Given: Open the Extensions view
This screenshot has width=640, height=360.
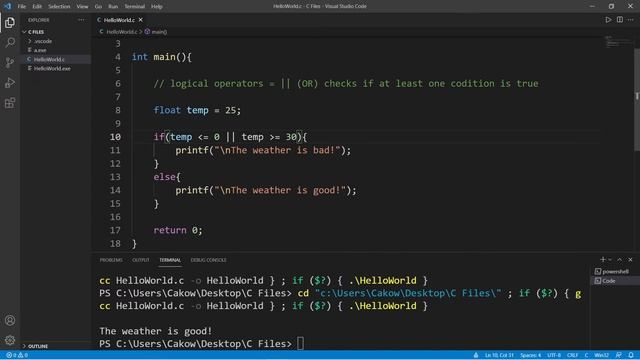Looking at the screenshot, I should pyautogui.click(x=10, y=103).
